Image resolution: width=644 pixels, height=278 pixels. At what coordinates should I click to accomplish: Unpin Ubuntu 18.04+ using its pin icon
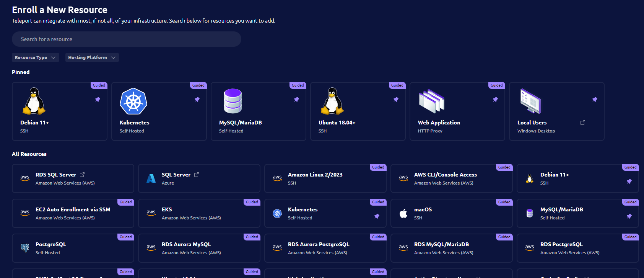pos(396,100)
